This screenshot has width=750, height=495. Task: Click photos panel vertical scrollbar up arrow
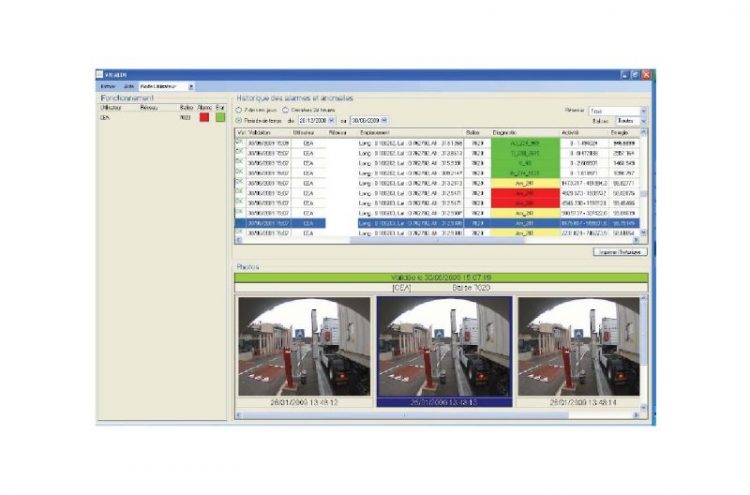pyautogui.click(x=644, y=298)
